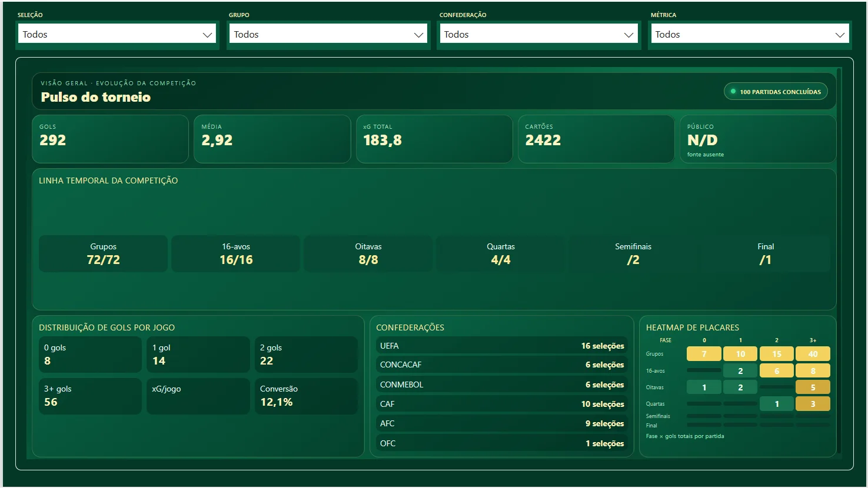The width and height of the screenshot is (868, 488).
Task: Click the Final /1 phase tile
Action: click(x=766, y=253)
